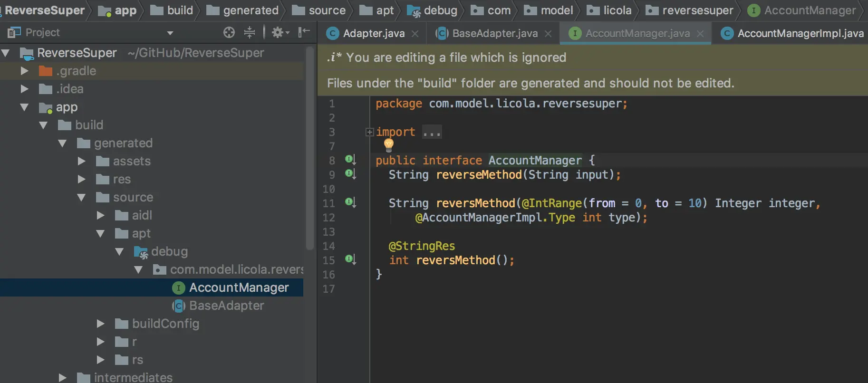Screen dimensions: 868x383
Task: Click the debug breadcrumb
Action: click(x=433, y=10)
